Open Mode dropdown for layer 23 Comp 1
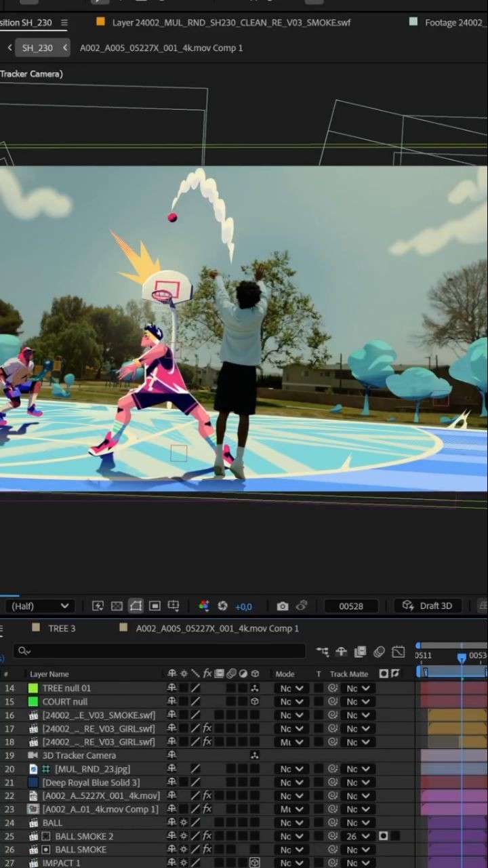The image size is (488, 868). coord(291,809)
